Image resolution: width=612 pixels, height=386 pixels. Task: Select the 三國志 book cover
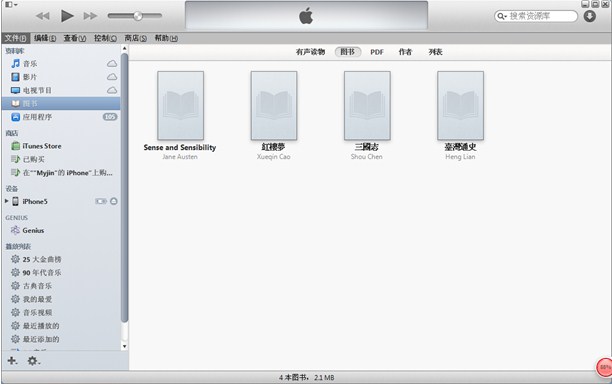[367, 105]
